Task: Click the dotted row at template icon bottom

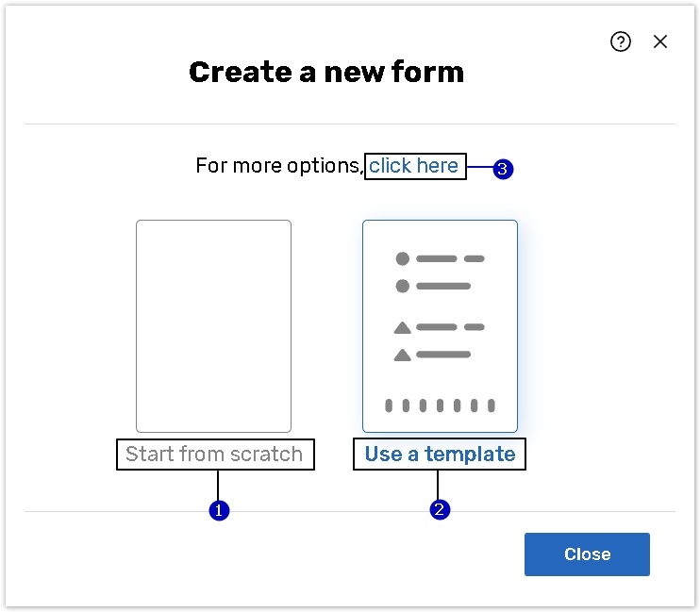Action: click(x=440, y=405)
